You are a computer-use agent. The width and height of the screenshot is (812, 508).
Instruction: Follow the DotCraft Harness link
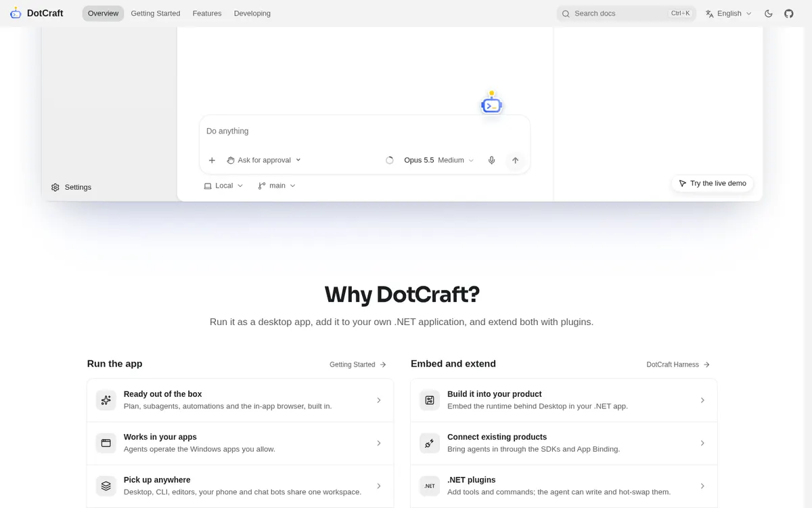pyautogui.click(x=678, y=364)
